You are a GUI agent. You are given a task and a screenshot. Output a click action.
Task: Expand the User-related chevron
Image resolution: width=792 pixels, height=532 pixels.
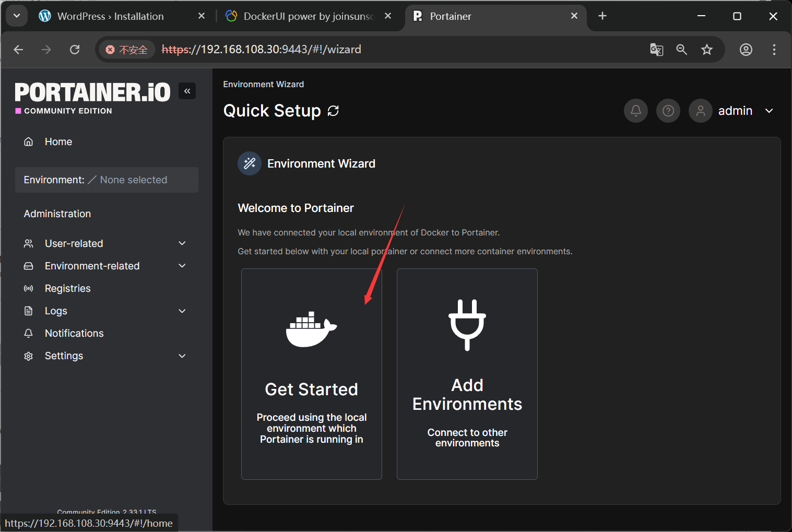pyautogui.click(x=182, y=243)
